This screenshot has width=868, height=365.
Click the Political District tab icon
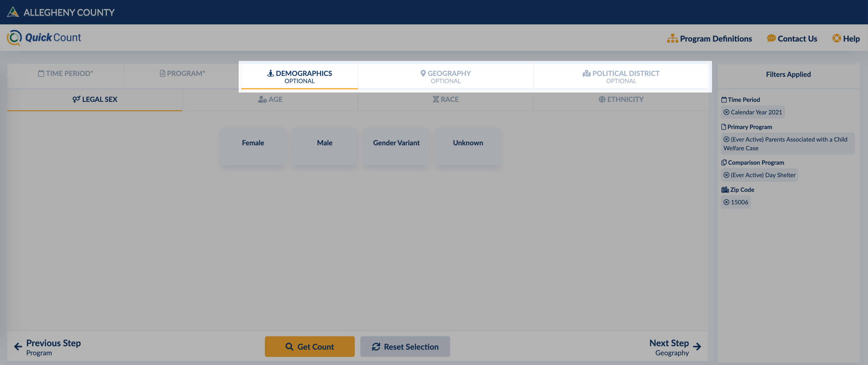(x=585, y=73)
